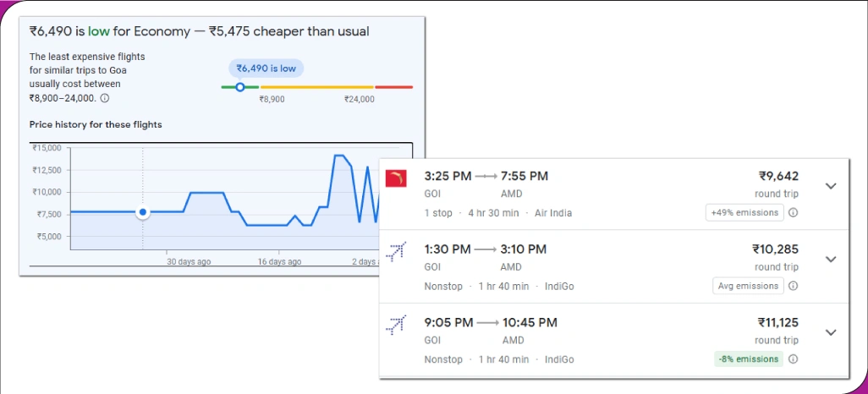This screenshot has width=868, height=394.
Task: Expand the ₹9,642 Air India flight details
Action: [830, 186]
